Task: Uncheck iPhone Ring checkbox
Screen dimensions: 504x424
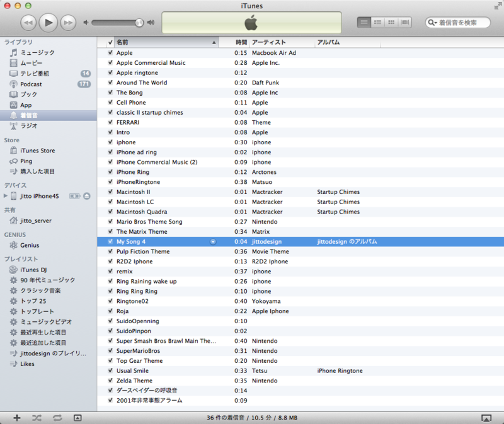Action: (110, 171)
